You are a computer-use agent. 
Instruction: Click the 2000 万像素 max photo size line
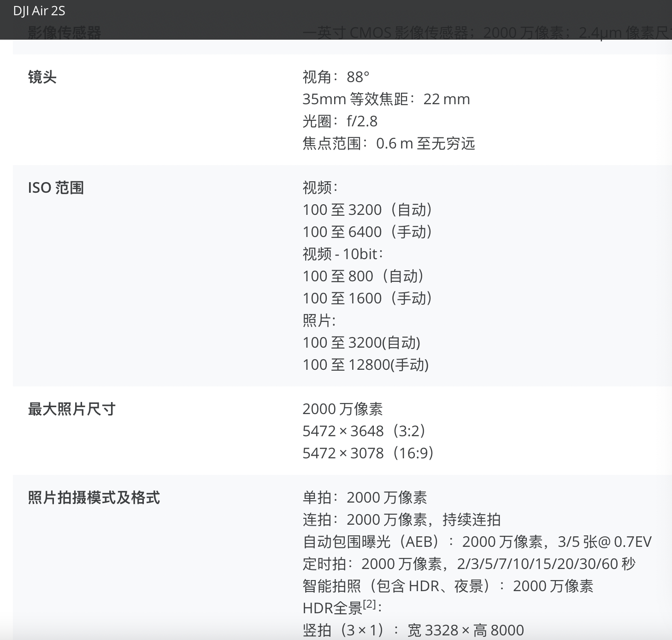pos(342,409)
